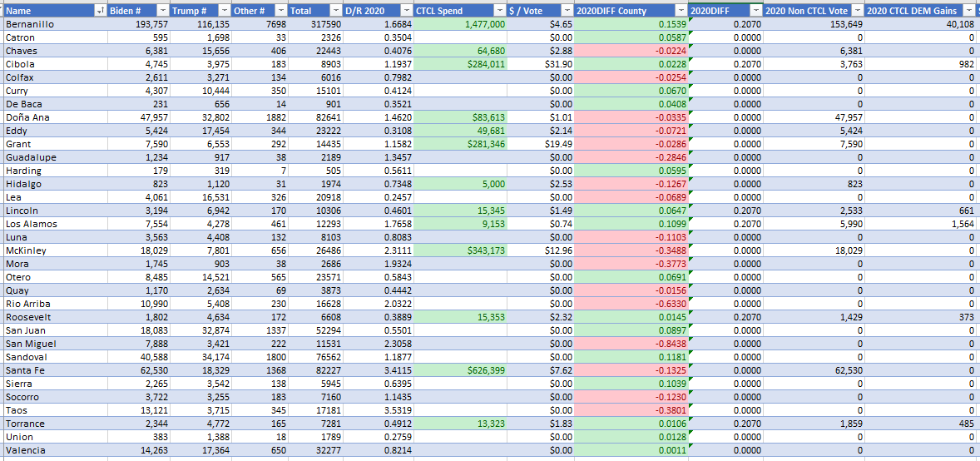The image size is (980, 461).
Task: Select Roosevelt's CTCL Spend 15,353
Action: 460,317
